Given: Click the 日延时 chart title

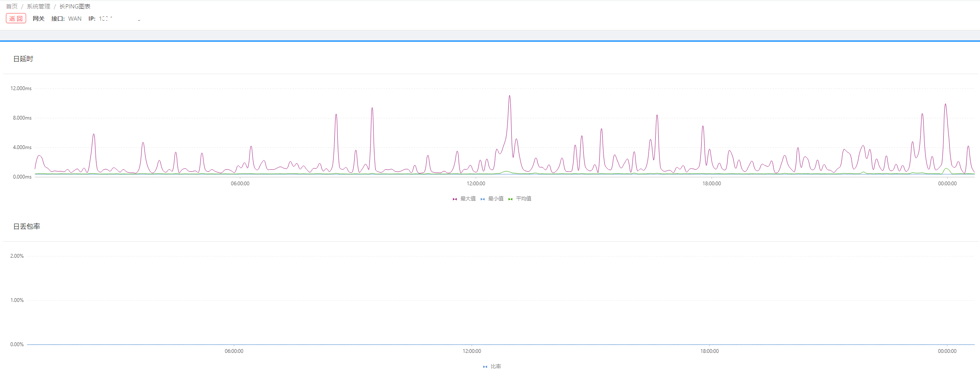Looking at the screenshot, I should click(x=23, y=59).
